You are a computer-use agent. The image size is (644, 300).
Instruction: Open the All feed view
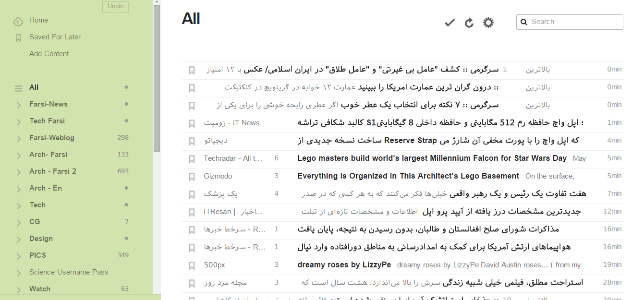[34, 87]
